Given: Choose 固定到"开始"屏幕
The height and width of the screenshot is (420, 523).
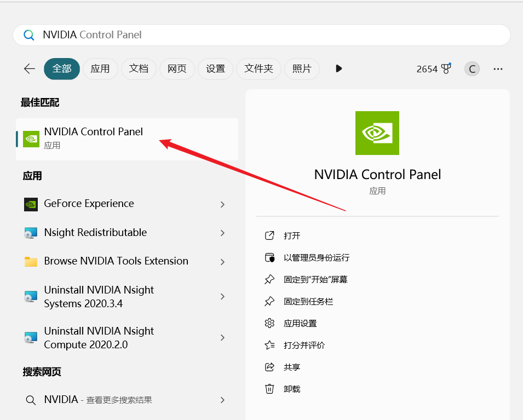Looking at the screenshot, I should tap(315, 280).
